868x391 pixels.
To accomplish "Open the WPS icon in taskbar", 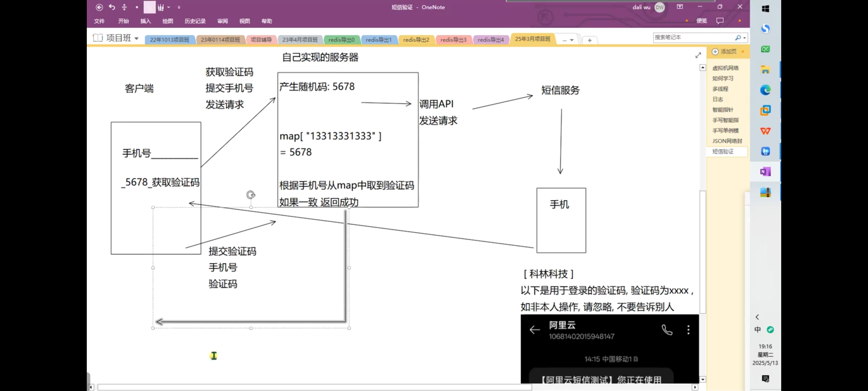I will tap(765, 131).
